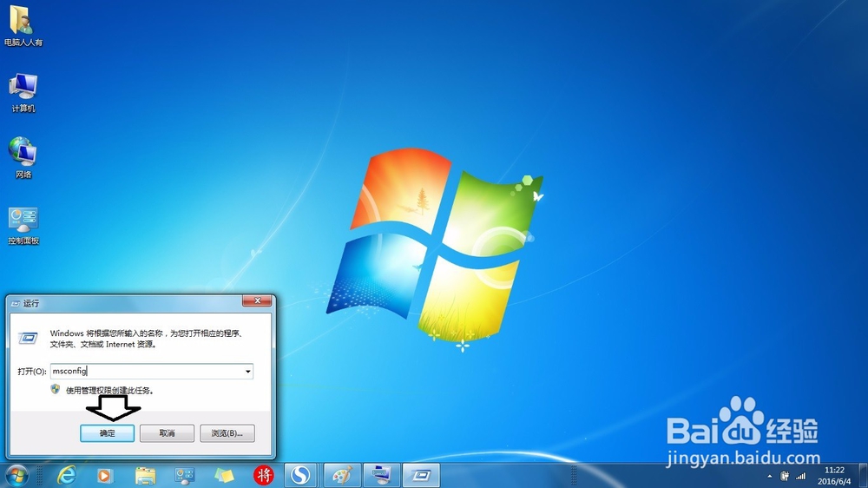The height and width of the screenshot is (488, 868).
Task: Open Sticky Notes taskbar icon
Action: (x=224, y=475)
